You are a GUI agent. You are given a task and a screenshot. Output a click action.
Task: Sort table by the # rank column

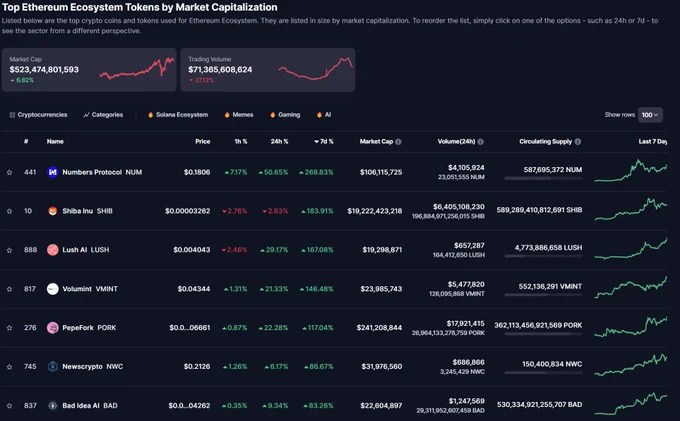pyautogui.click(x=26, y=141)
